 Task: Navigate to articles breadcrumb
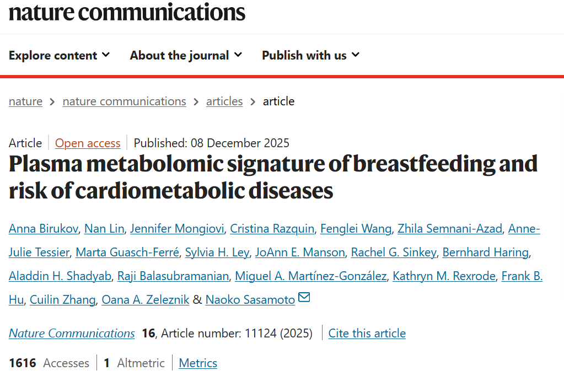coord(224,101)
